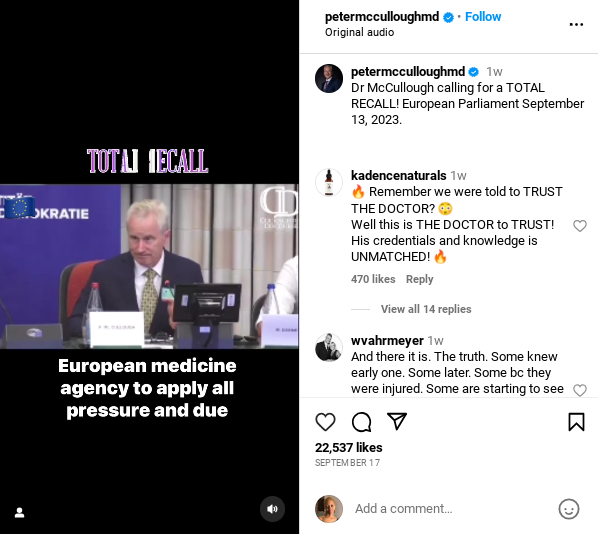The image size is (598, 534).
Task: Save post using the bookmark icon
Action: (x=576, y=422)
